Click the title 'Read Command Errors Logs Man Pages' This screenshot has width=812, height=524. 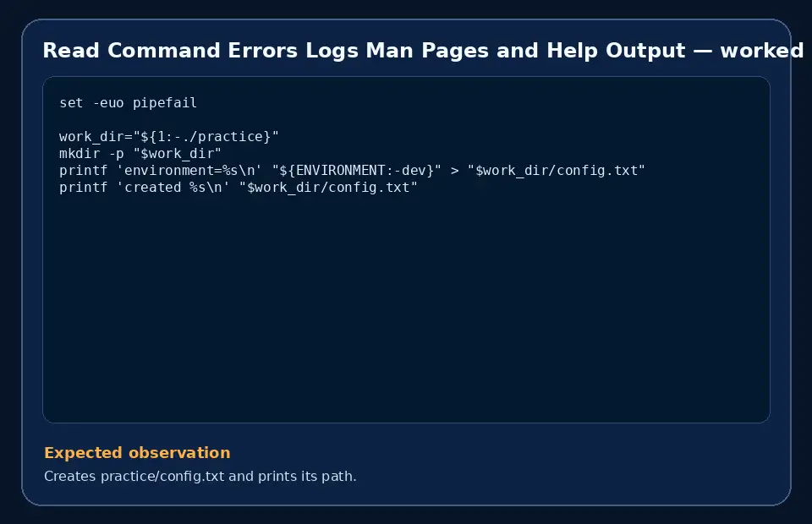(266, 51)
